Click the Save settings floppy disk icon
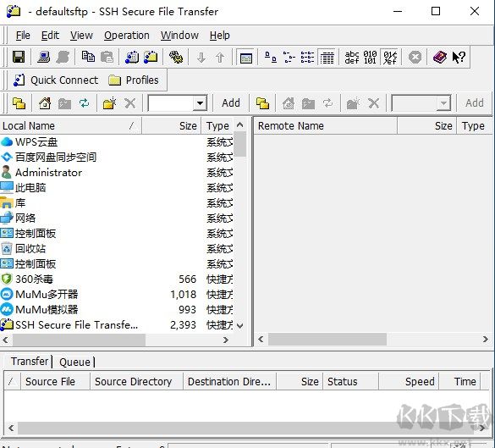Screen dimensions: 495x448 click(19, 58)
